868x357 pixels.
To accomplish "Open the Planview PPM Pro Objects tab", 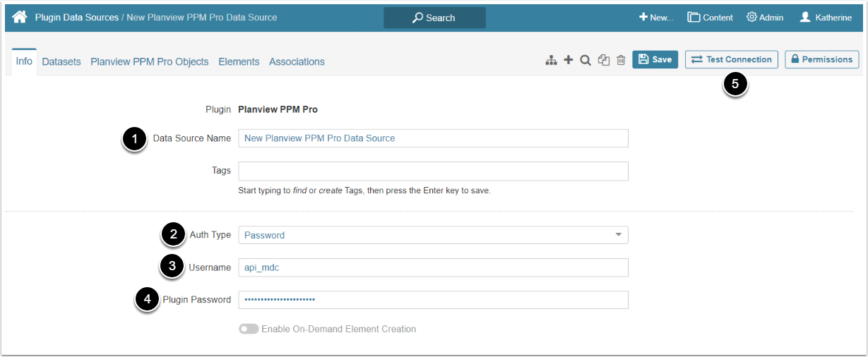I will tap(150, 62).
